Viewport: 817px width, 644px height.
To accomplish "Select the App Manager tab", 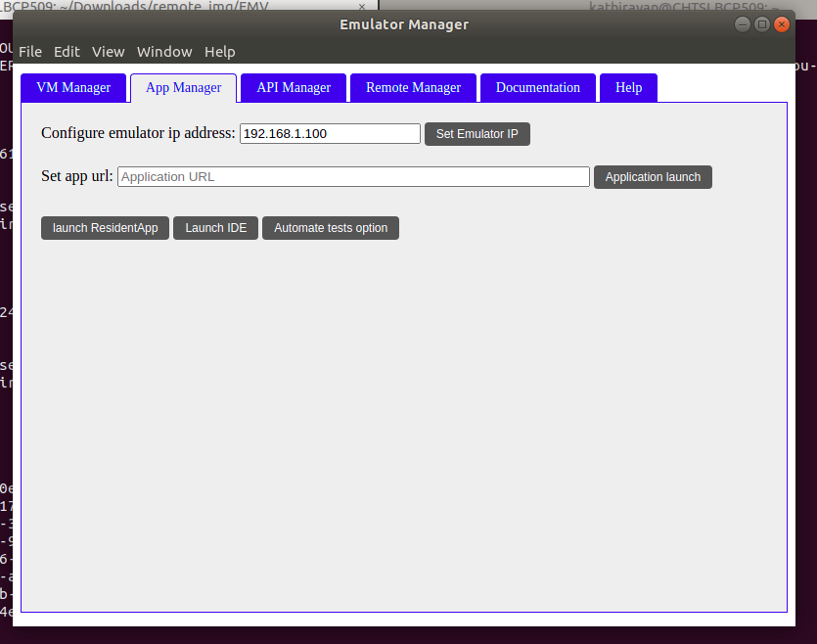I will pyautogui.click(x=183, y=88).
